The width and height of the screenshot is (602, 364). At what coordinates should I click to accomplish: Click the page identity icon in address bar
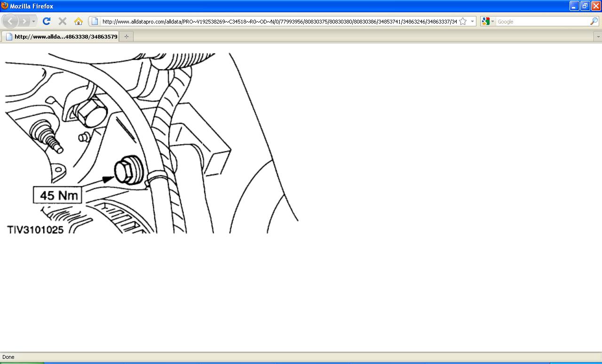click(x=95, y=22)
